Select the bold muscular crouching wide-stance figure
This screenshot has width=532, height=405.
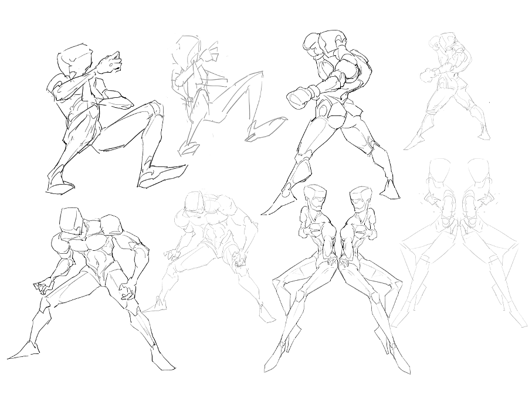[91, 288]
